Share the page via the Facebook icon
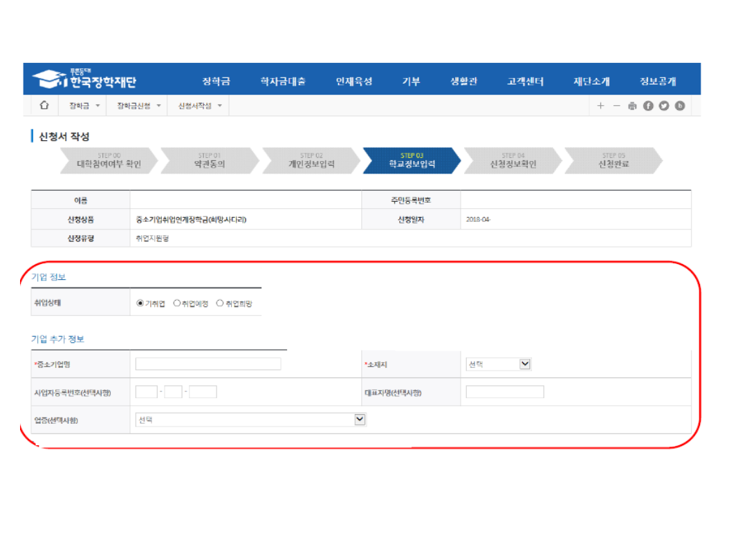This screenshot has height=560, width=747. (x=648, y=106)
